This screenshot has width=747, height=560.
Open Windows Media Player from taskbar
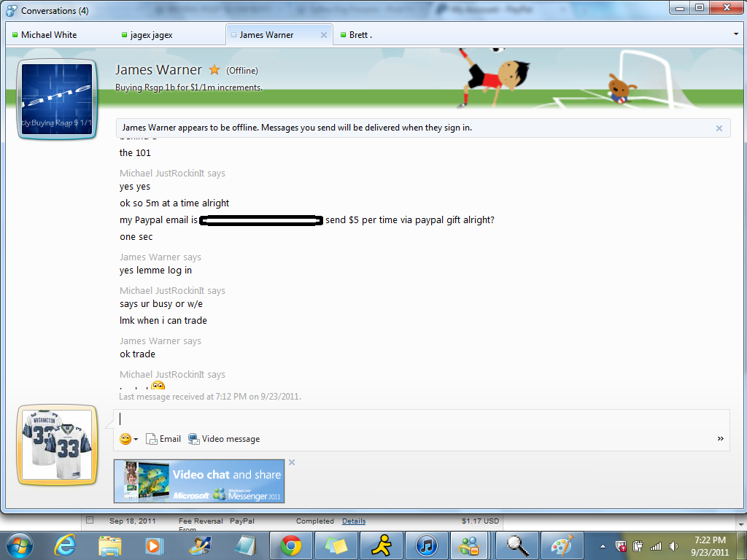[154, 545]
